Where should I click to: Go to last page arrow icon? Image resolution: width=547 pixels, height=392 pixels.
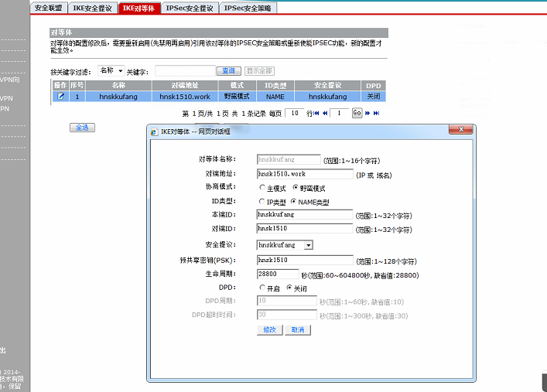pyautogui.click(x=377, y=113)
